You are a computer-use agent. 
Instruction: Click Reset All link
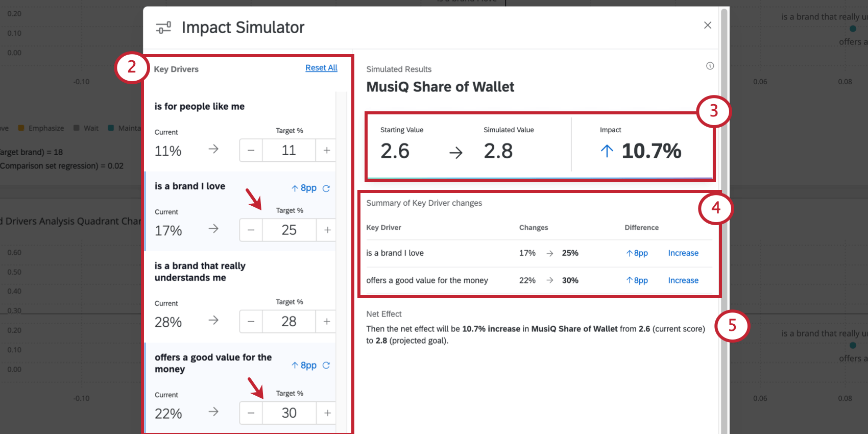(321, 68)
